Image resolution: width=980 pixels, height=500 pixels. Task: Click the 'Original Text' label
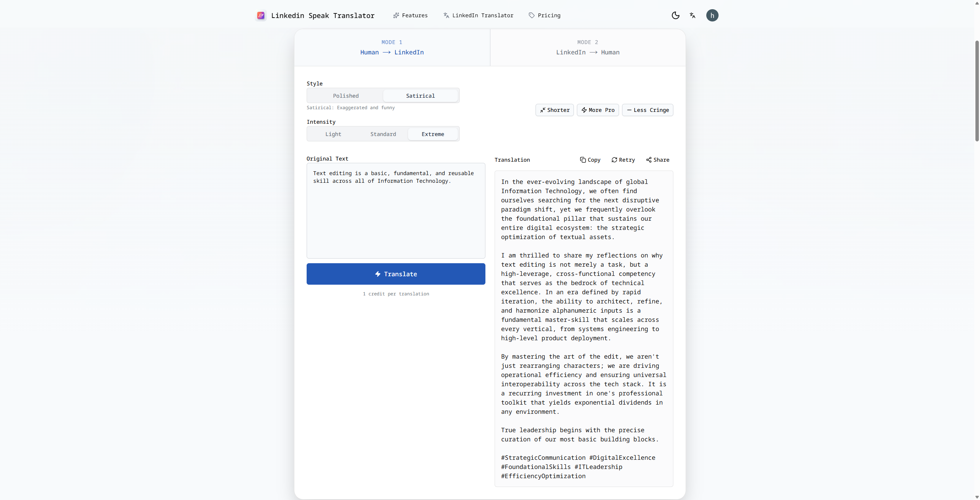pos(327,159)
